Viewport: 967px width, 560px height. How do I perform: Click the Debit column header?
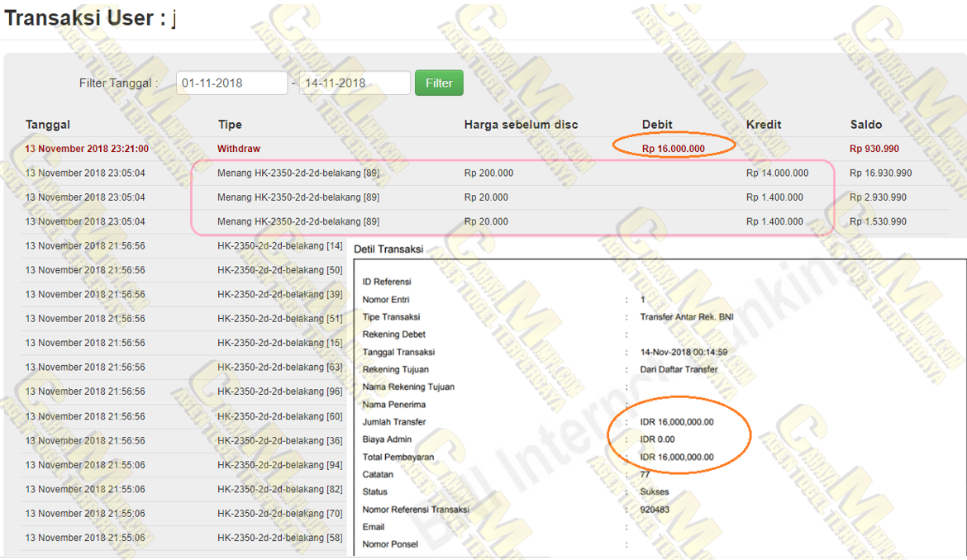coord(657,125)
